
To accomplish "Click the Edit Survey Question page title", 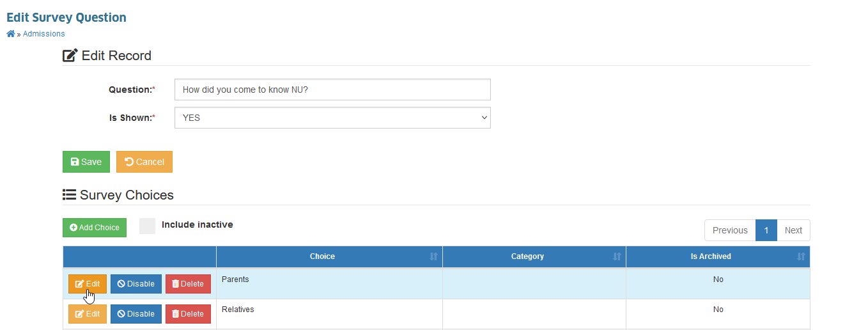I will (66, 17).
